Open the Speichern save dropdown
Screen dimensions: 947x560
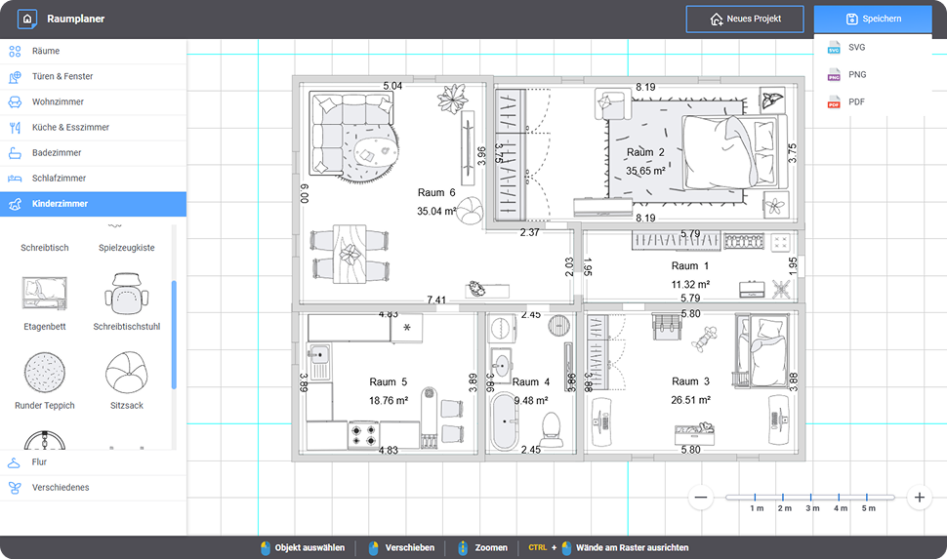click(x=874, y=19)
